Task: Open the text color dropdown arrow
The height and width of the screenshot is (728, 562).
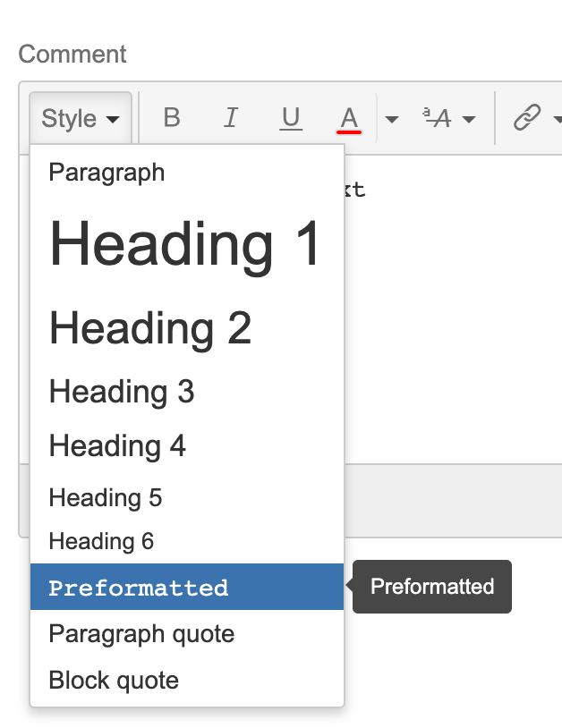Action: 392,120
